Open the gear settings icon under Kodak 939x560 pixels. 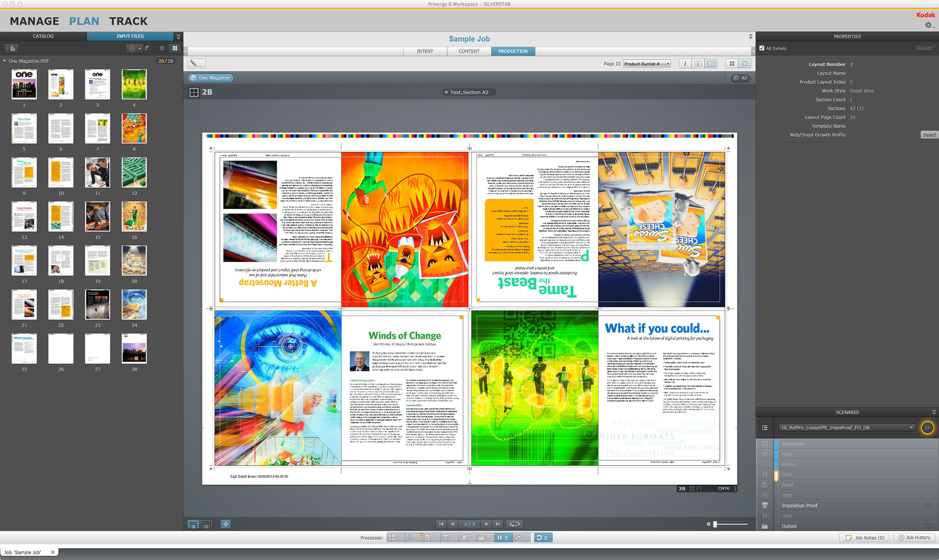[x=928, y=25]
